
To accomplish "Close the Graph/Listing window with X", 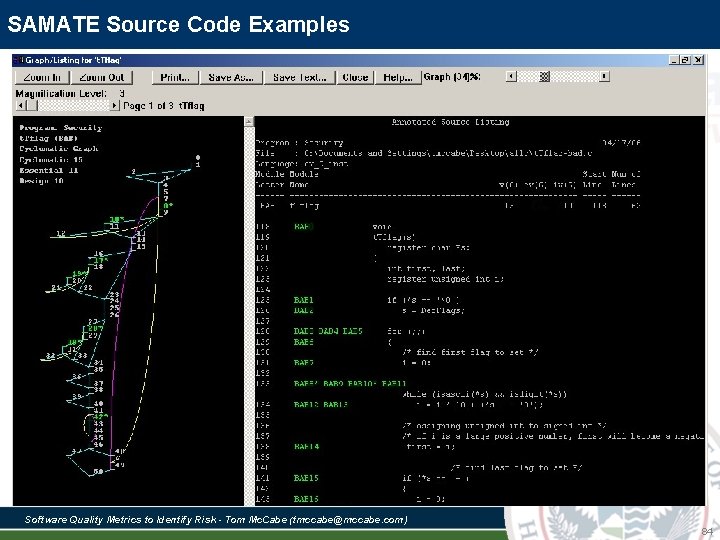I will [698, 60].
